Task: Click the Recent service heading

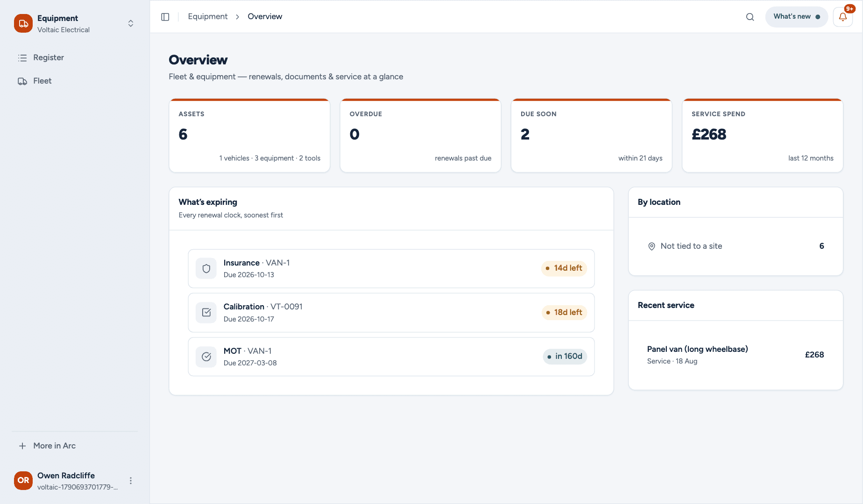Action: [666, 305]
